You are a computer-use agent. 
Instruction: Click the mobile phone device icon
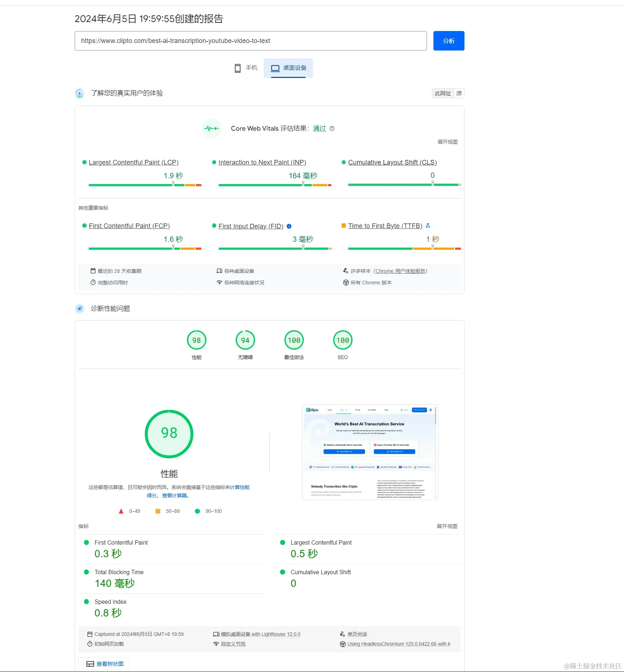[237, 68]
